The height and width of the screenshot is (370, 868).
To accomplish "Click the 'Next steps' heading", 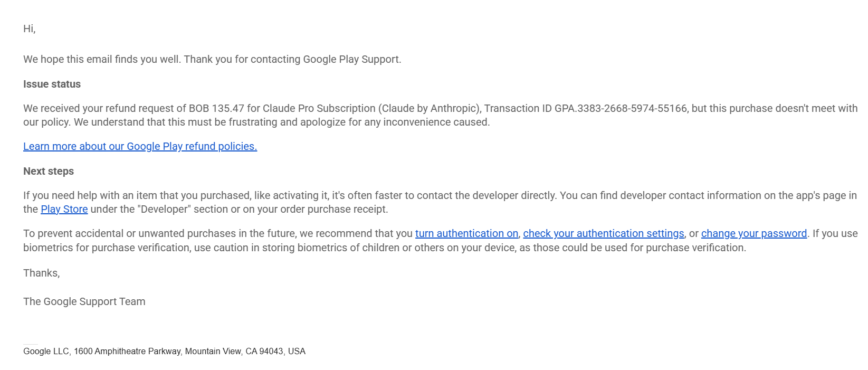I will click(x=49, y=171).
